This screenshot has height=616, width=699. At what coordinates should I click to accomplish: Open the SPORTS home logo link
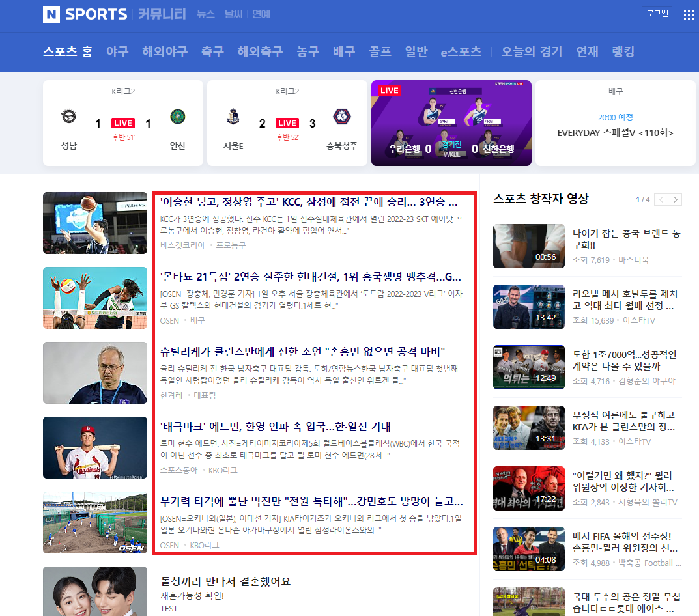pyautogui.click(x=96, y=14)
